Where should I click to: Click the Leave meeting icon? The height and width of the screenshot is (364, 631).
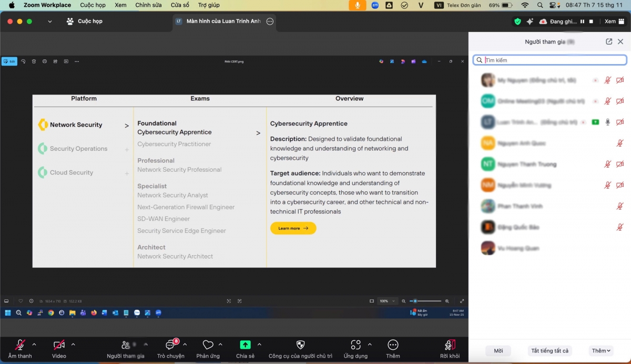click(x=450, y=345)
